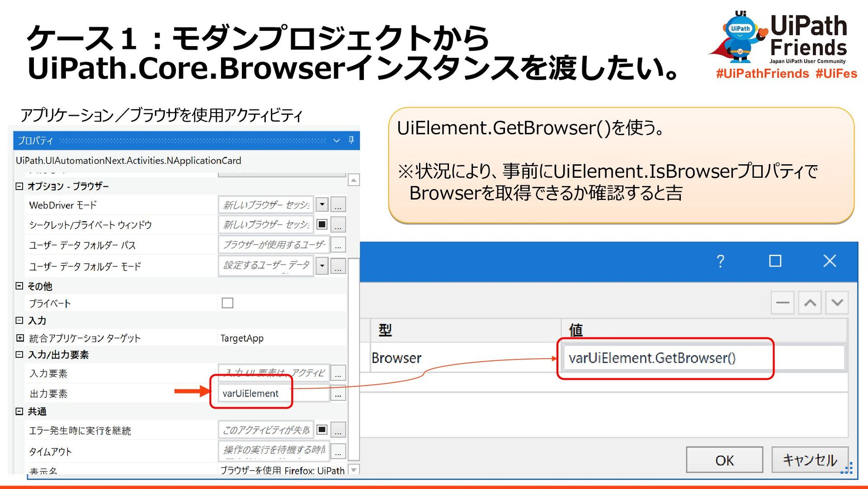
Task: Select the タイムアウト property label
Action: [50, 451]
